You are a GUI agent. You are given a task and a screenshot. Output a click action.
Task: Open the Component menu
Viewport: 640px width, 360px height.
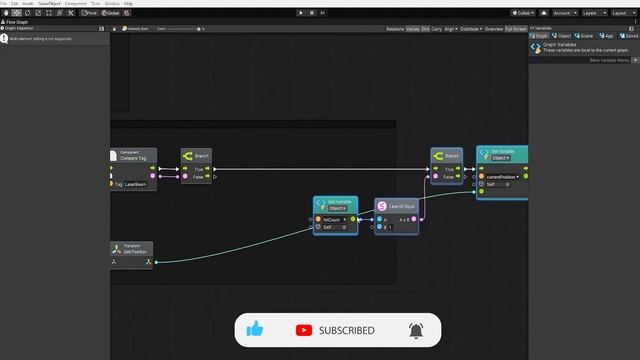(76, 3)
